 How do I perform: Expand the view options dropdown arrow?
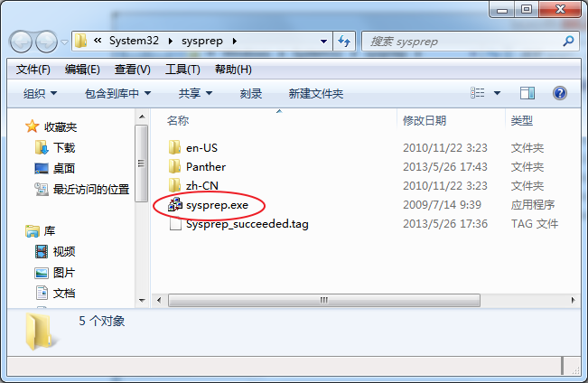pyautogui.click(x=498, y=93)
